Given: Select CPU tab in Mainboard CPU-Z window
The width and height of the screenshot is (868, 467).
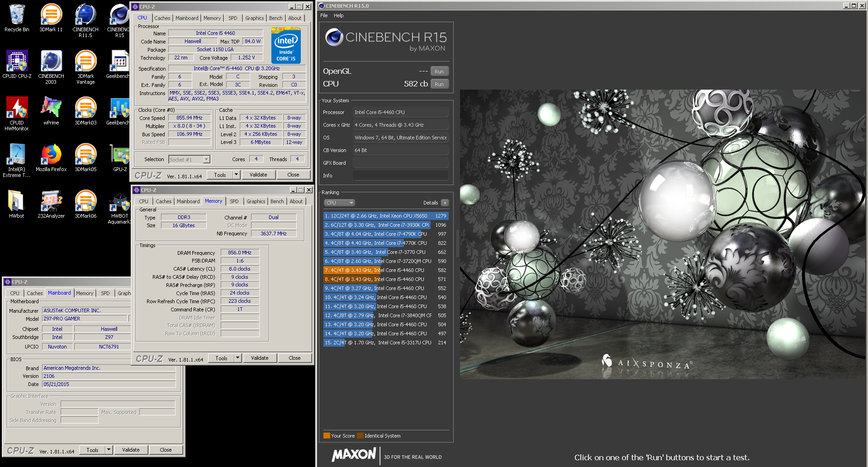Looking at the screenshot, I should 14,293.
